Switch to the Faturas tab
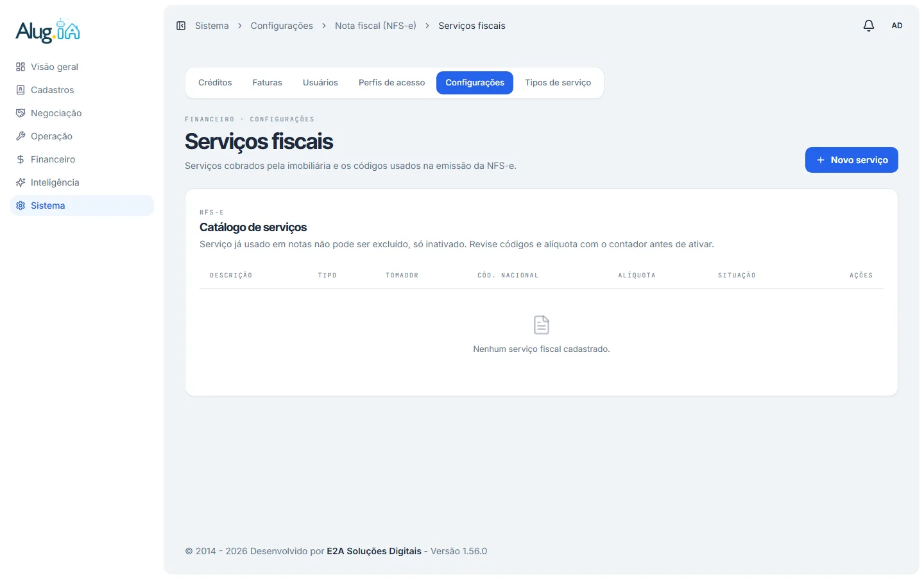 [268, 83]
